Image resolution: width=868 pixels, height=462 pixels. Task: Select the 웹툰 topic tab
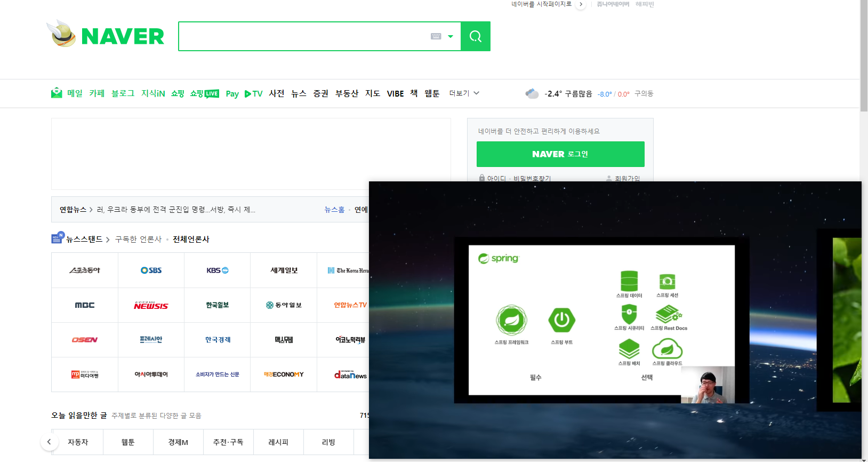(128, 442)
